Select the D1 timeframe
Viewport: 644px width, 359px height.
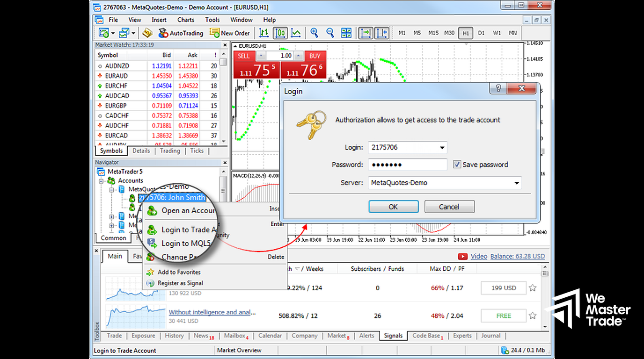[481, 33]
